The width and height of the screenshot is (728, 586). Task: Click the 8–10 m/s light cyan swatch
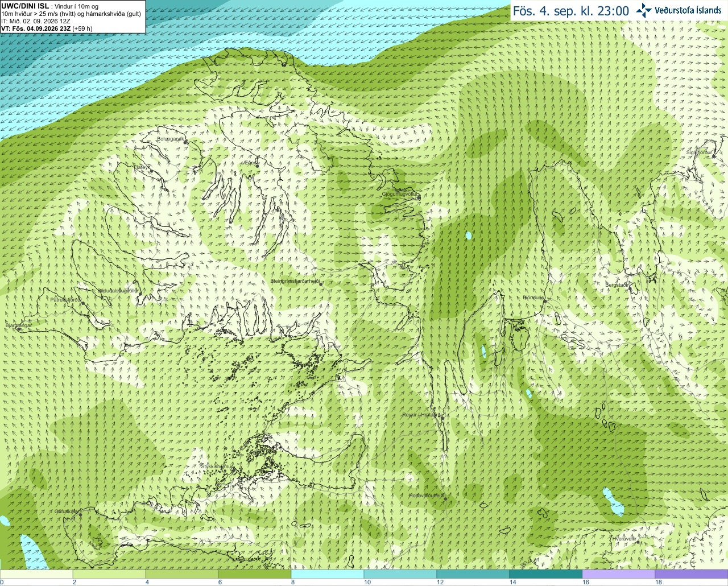click(x=328, y=575)
